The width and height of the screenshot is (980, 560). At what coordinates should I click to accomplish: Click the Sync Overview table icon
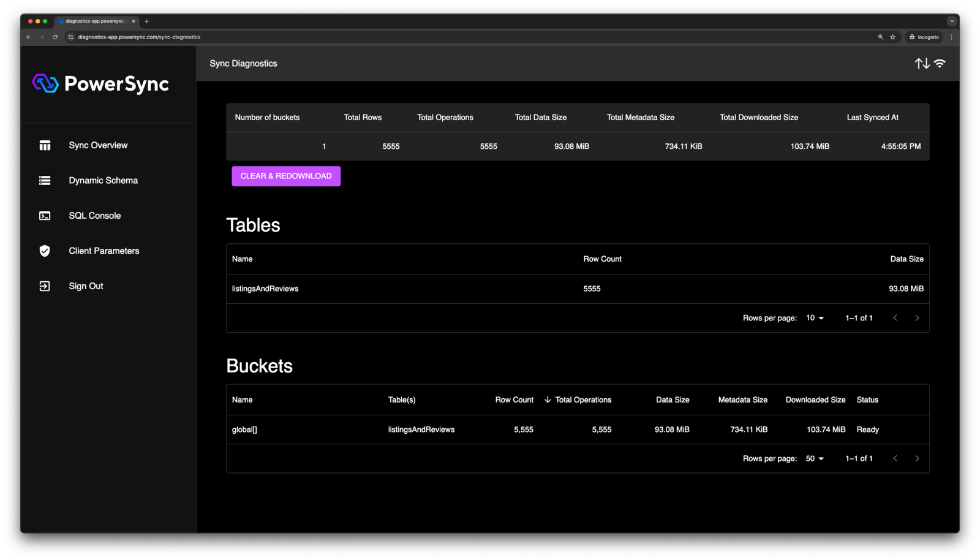point(45,145)
